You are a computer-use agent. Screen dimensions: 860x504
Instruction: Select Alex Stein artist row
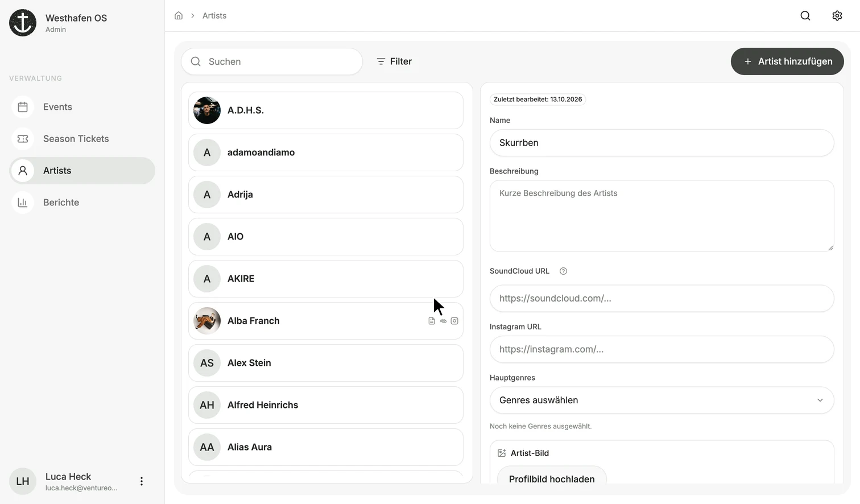point(326,363)
